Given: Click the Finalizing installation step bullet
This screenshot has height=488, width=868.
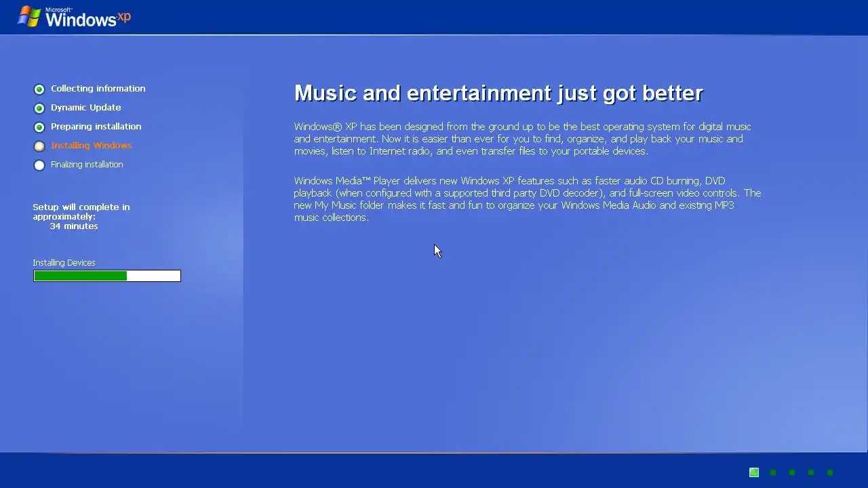Looking at the screenshot, I should coord(39,165).
